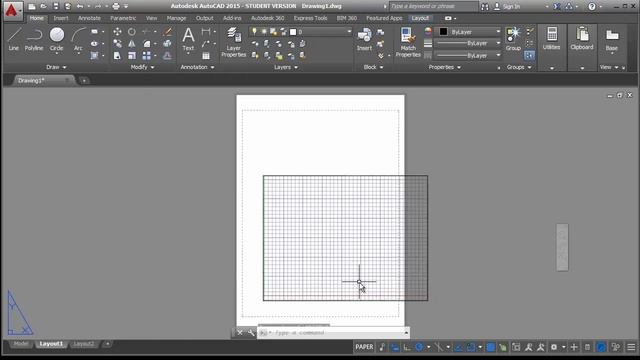Screen dimensions: 640x360
Task: Activate the Move tool in Modify panel
Action: pyautogui.click(x=117, y=31)
